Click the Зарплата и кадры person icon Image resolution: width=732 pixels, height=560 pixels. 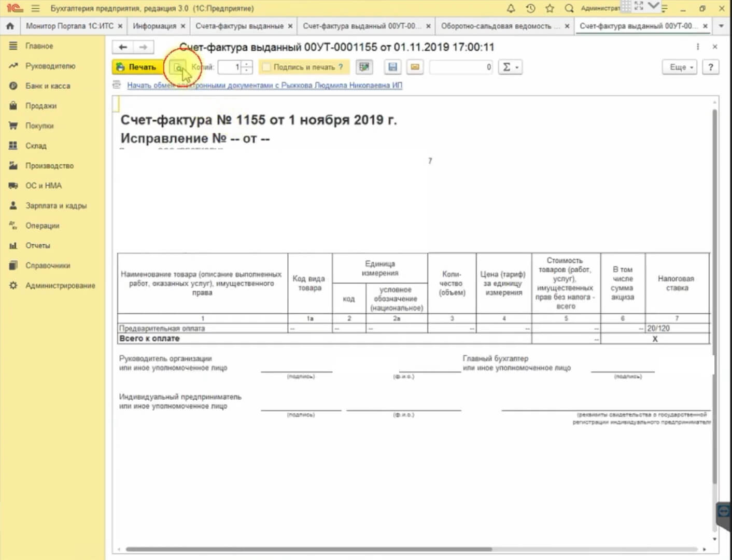point(13,205)
